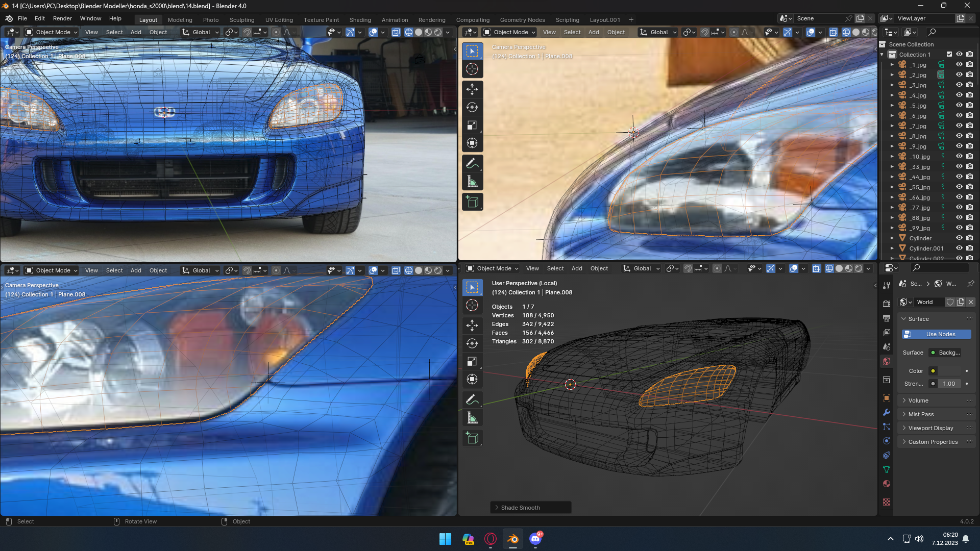
Task: Expand the Volume panel
Action: point(918,400)
